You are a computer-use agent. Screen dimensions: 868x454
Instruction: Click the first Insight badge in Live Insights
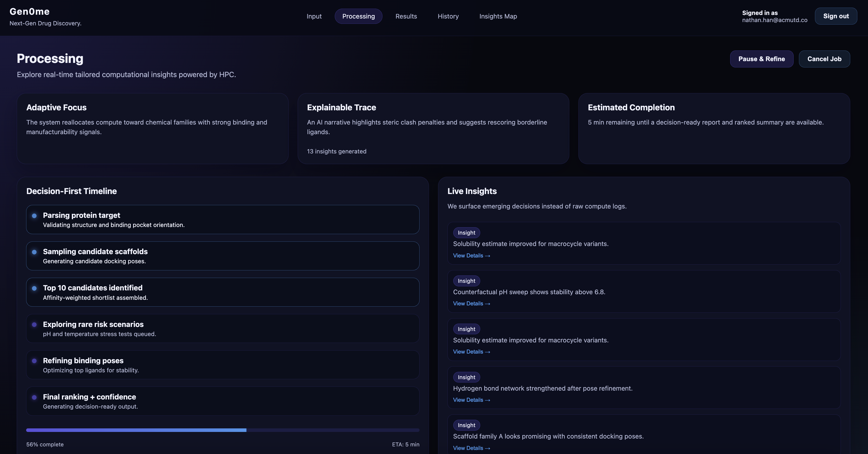tap(466, 233)
